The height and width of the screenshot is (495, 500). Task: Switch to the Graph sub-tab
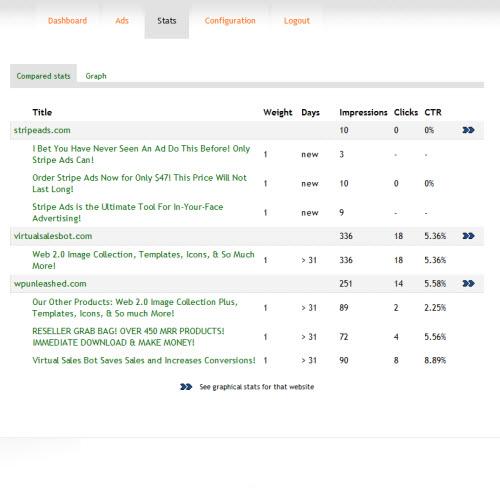(x=96, y=76)
